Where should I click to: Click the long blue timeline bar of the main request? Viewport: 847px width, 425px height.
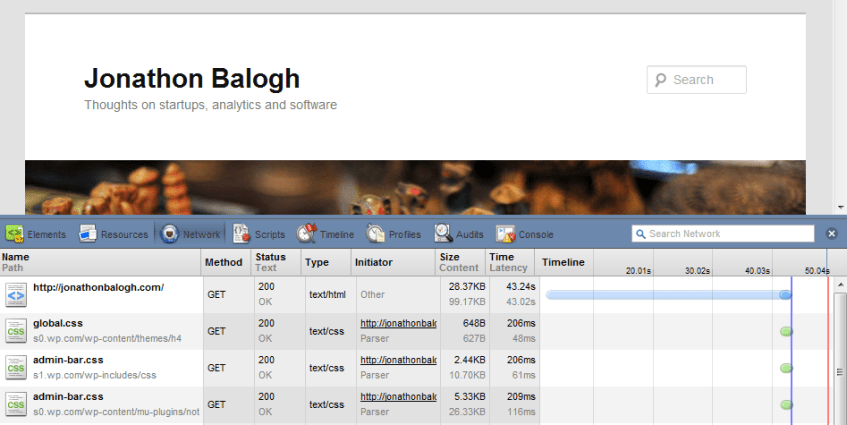coord(668,295)
